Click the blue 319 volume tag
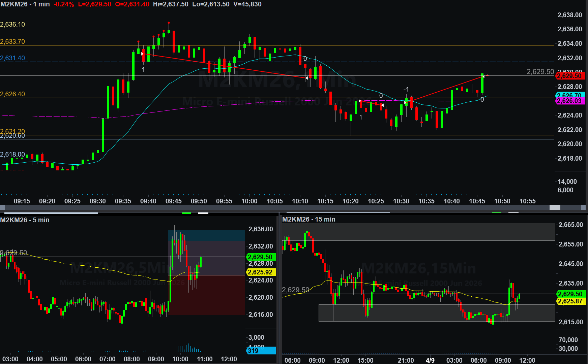Viewport: 588px width, 364px height. coord(261,351)
